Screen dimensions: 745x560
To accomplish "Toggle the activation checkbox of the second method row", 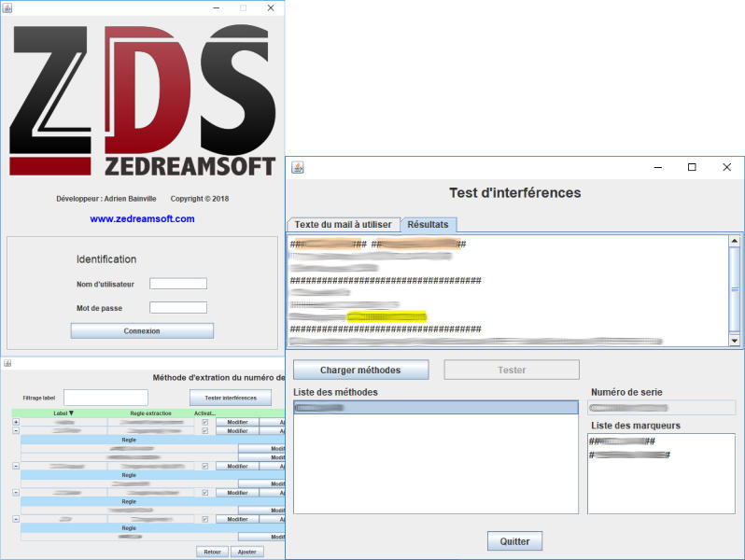I will click(204, 431).
